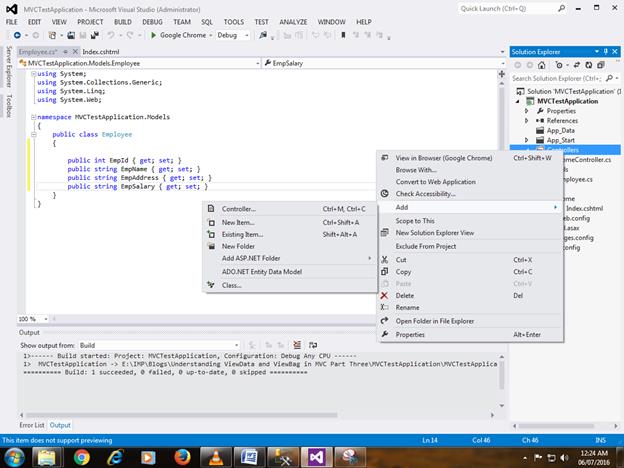Click the Quick Launch search field

coord(510,7)
